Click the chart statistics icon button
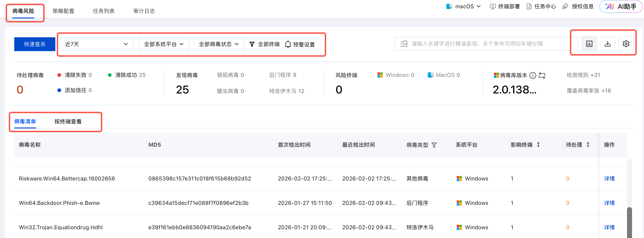The image size is (644, 238). (x=589, y=44)
